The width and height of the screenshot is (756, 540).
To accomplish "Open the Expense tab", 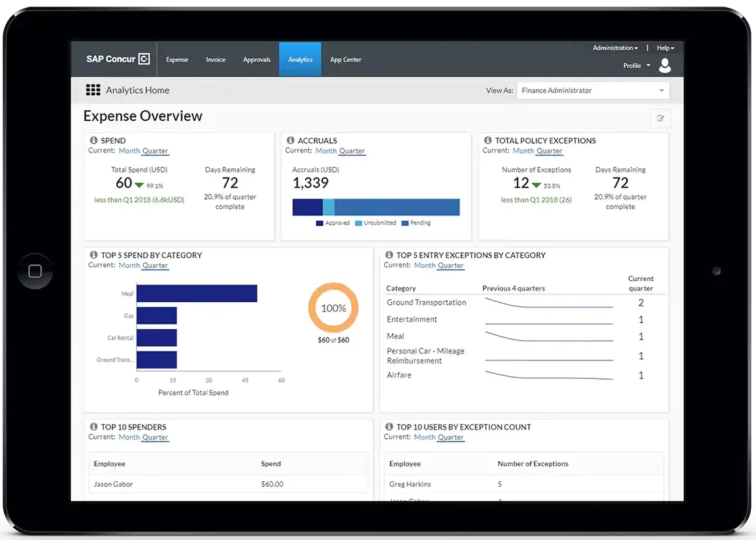I will click(177, 60).
